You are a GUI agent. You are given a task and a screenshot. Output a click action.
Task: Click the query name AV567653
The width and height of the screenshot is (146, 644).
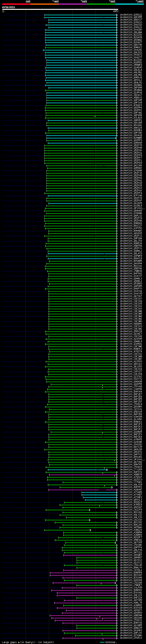(8, 7)
